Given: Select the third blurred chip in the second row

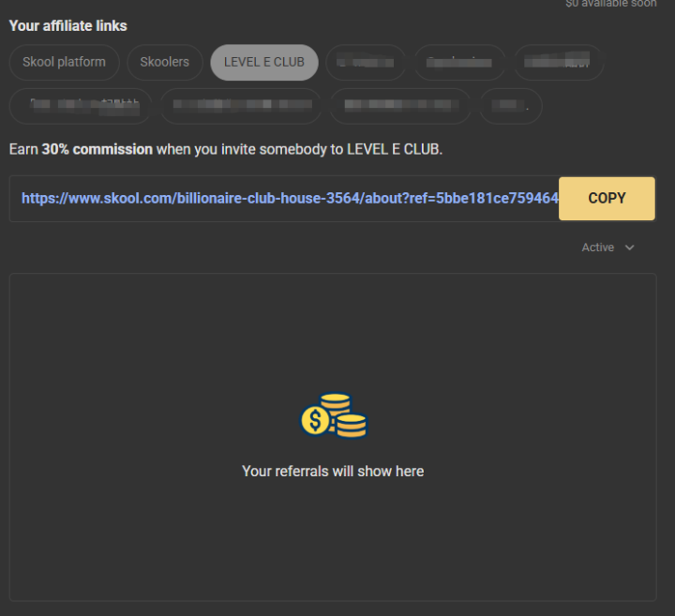Looking at the screenshot, I should pos(400,106).
